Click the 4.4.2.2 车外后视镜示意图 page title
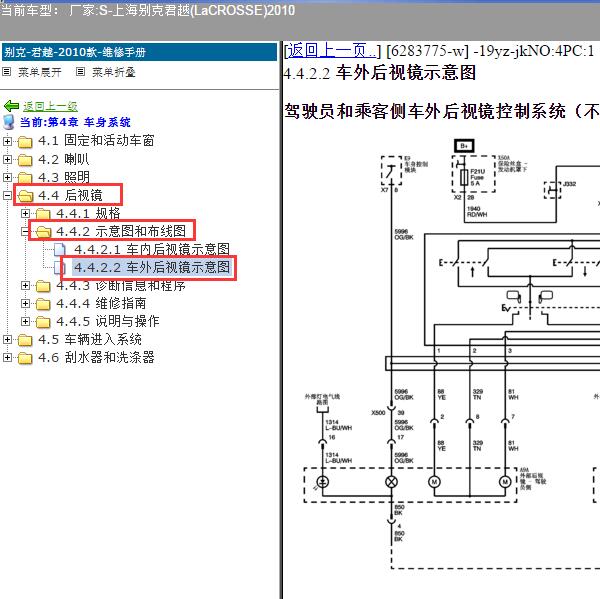This screenshot has height=599, width=600. click(x=380, y=73)
